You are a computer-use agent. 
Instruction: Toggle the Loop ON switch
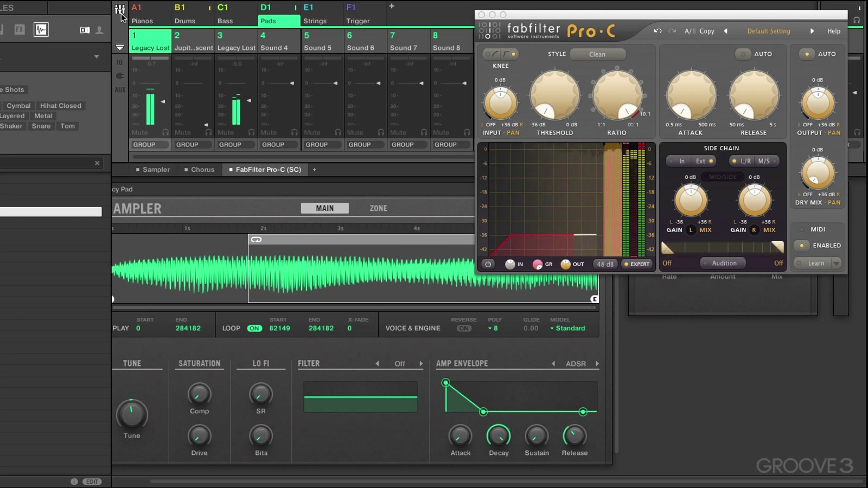coord(254,329)
